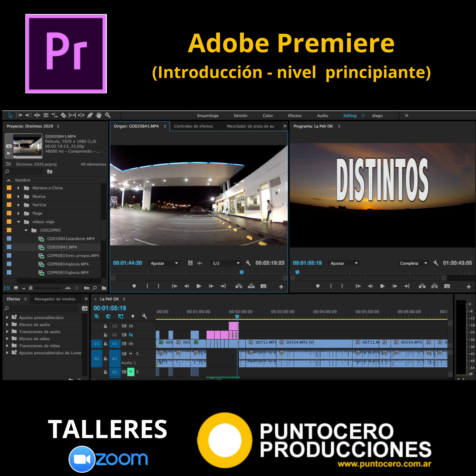This screenshot has height=476, width=476.
Task: Step back one frame in Source monitor
Action: tap(186, 286)
